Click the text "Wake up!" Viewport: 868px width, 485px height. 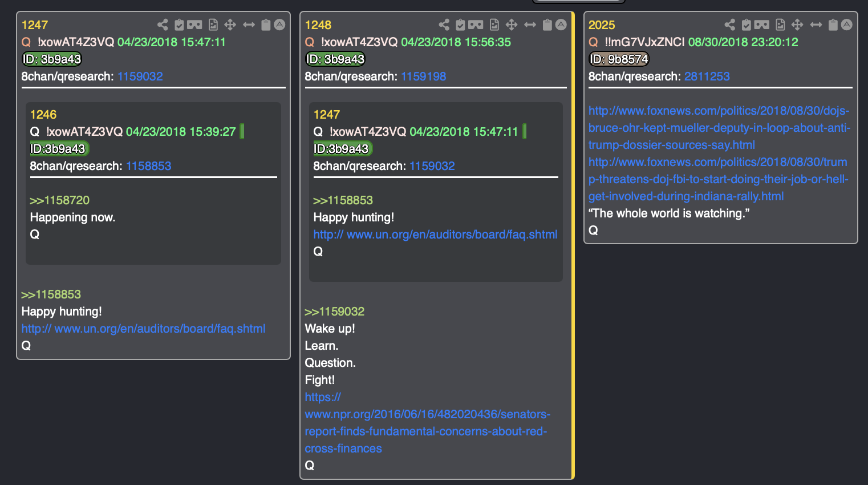330,329
